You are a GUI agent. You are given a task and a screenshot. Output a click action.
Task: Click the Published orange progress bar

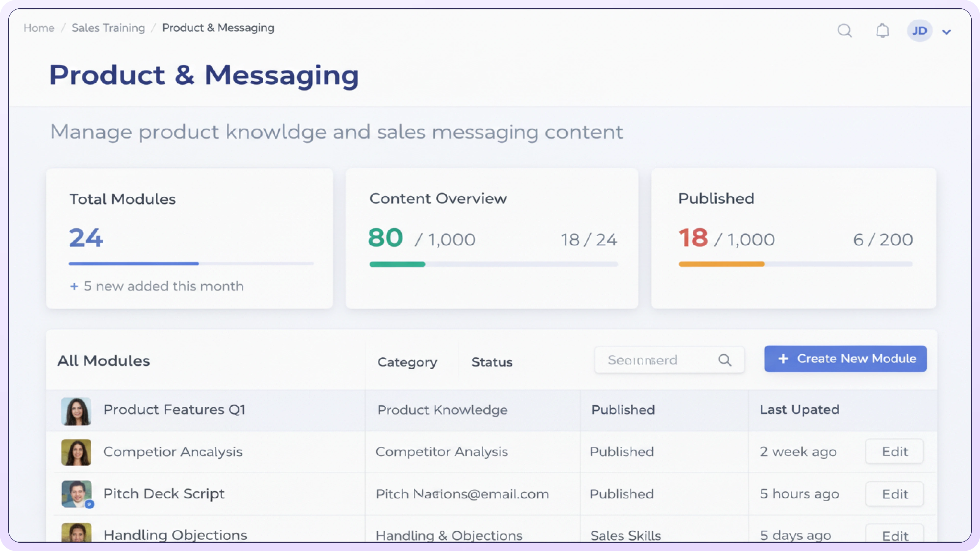click(x=721, y=264)
